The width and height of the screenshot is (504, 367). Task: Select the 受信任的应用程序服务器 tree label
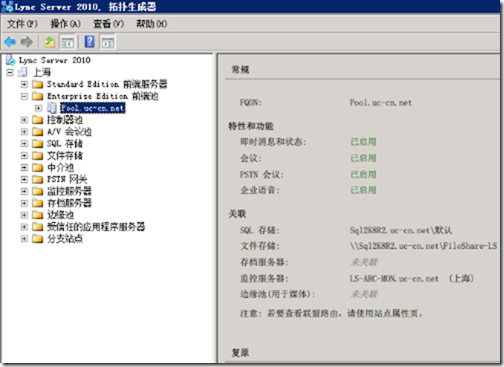tap(96, 227)
